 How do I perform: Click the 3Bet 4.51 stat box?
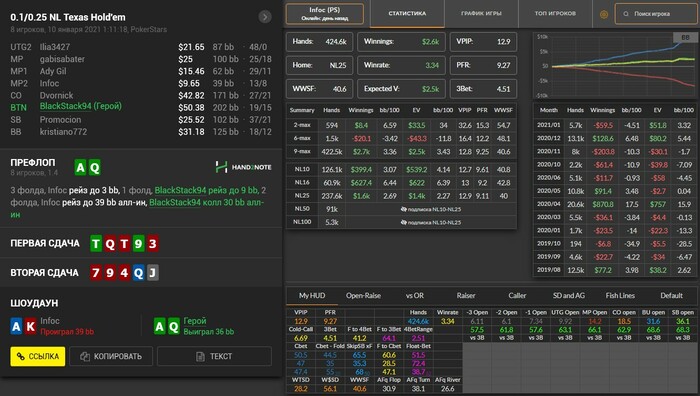coord(483,89)
